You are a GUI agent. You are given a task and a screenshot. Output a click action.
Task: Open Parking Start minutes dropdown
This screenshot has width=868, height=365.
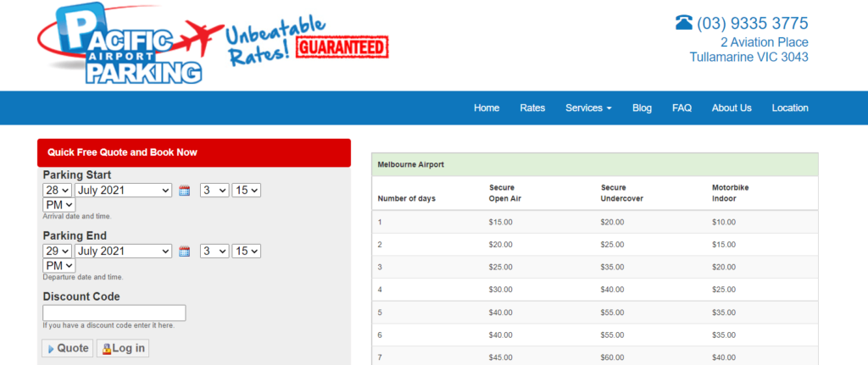pyautogui.click(x=247, y=191)
